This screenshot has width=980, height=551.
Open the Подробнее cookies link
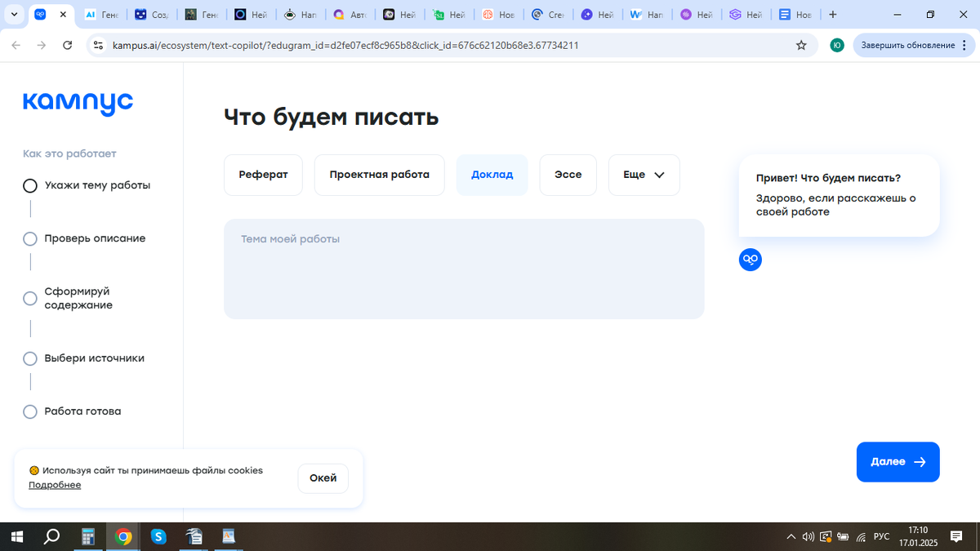click(x=55, y=485)
